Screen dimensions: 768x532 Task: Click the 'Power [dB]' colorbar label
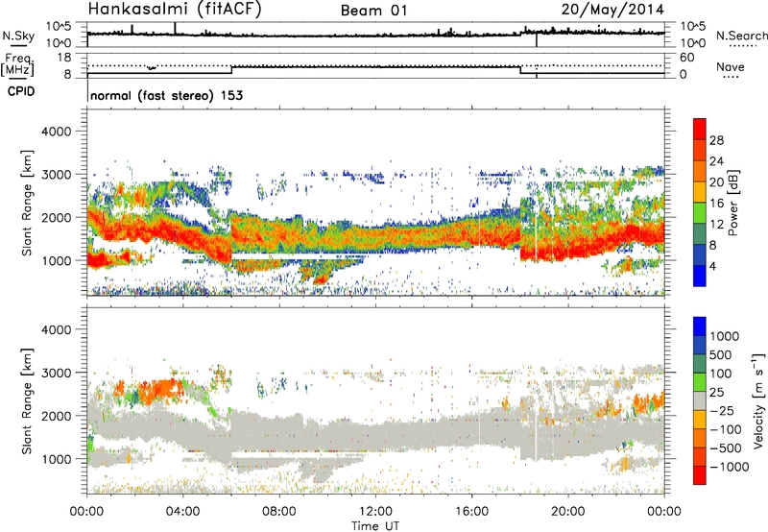pos(732,203)
